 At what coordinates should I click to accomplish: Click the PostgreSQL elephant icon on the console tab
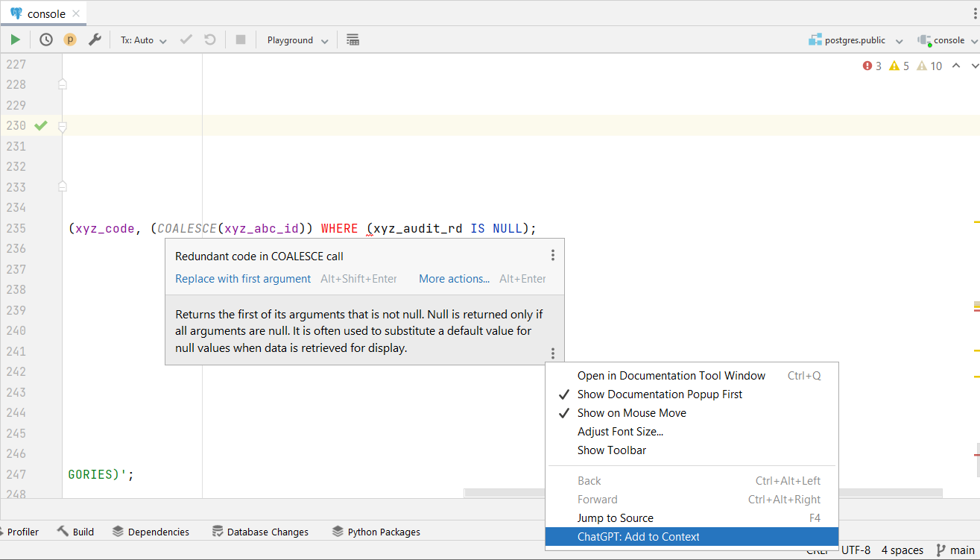16,13
